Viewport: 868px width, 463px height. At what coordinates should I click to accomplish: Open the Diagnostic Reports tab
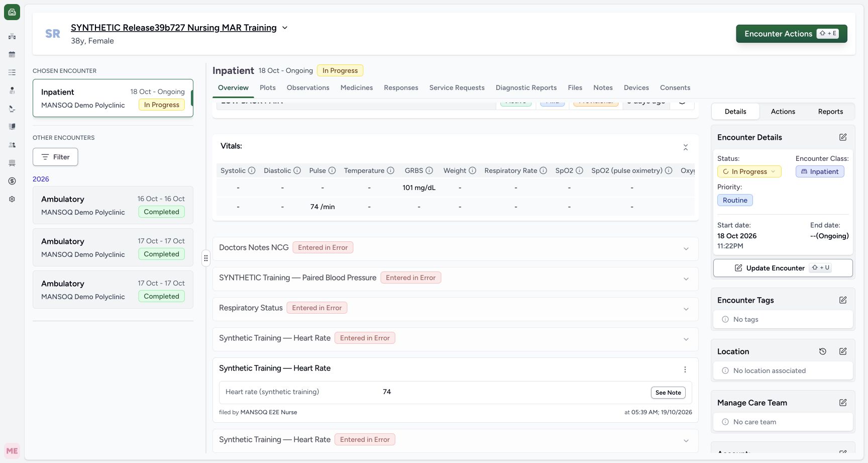pos(526,87)
